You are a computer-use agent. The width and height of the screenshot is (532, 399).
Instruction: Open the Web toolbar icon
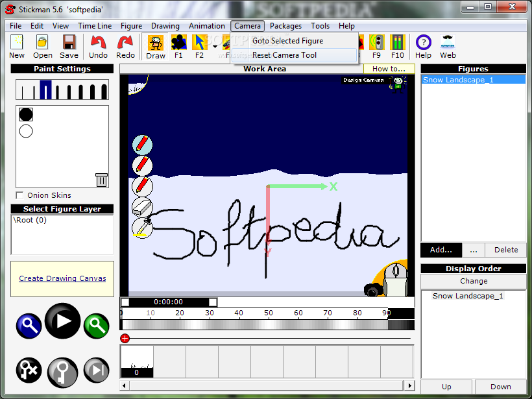[448, 47]
